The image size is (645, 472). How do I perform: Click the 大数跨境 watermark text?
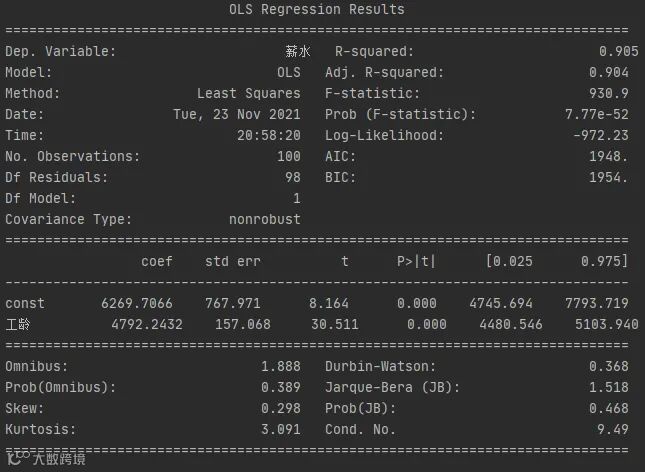click(x=59, y=459)
